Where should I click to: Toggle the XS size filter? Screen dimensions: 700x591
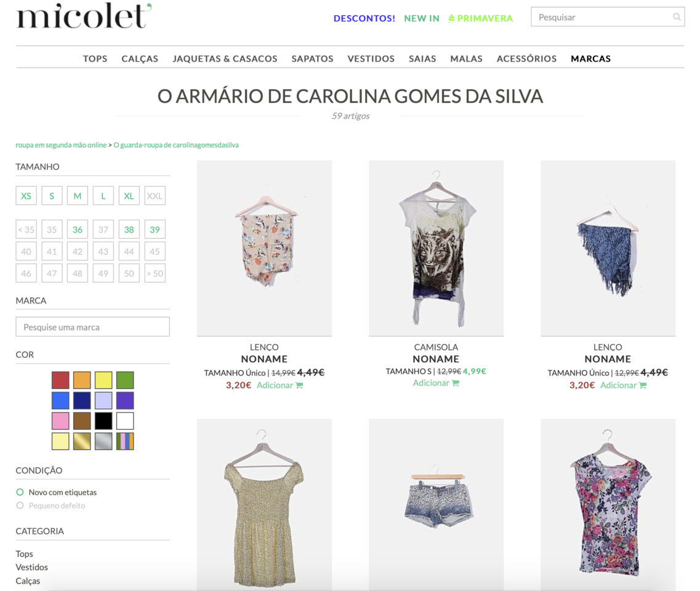point(26,196)
